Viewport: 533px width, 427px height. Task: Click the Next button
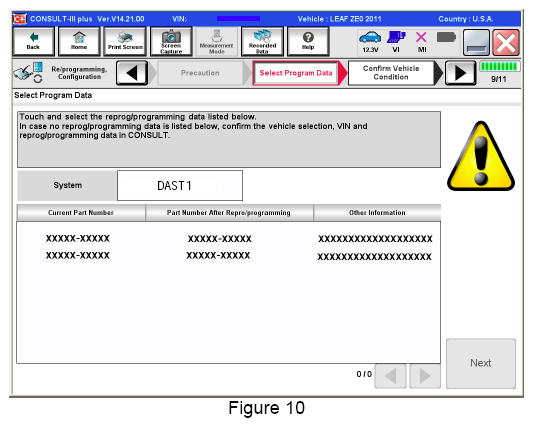pyautogui.click(x=481, y=363)
